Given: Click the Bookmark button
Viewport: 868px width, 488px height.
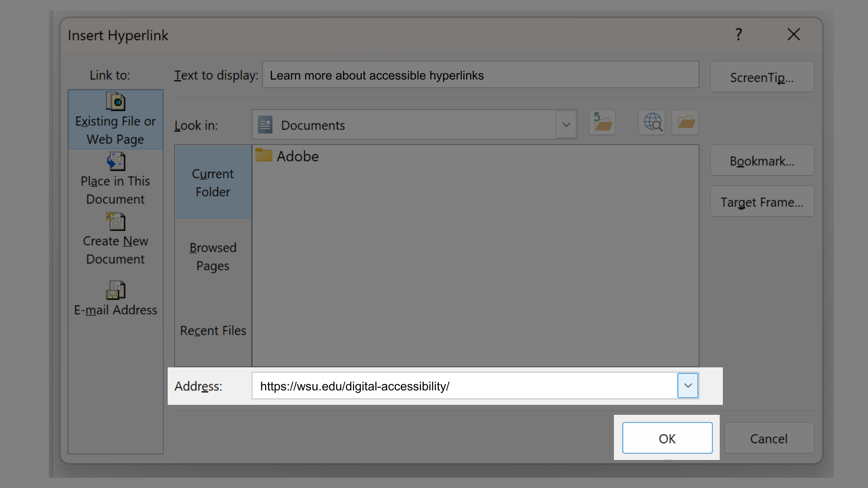Looking at the screenshot, I should pyautogui.click(x=761, y=160).
